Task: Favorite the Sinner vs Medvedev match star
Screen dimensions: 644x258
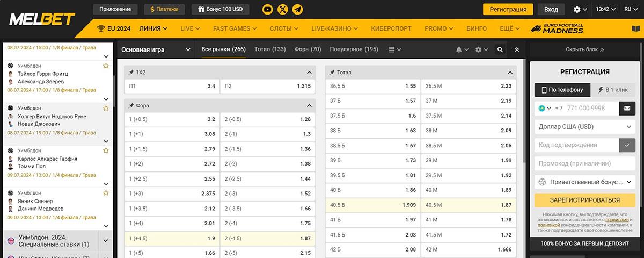Action: pyautogui.click(x=106, y=193)
